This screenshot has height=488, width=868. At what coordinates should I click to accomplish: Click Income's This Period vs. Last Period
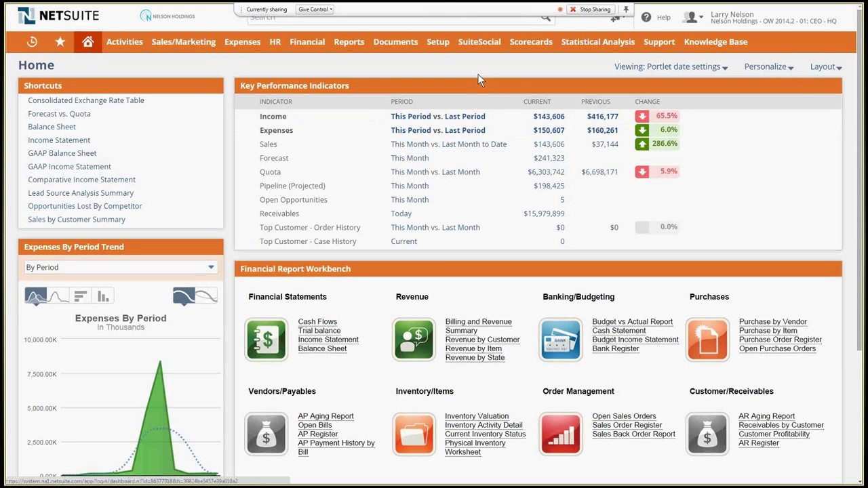(438, 117)
